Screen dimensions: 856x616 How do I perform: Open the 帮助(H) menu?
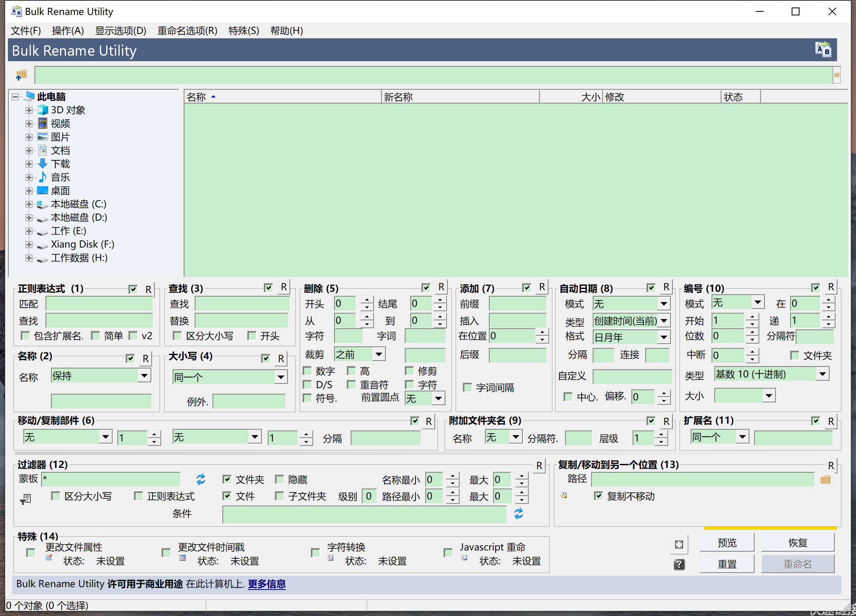[287, 31]
